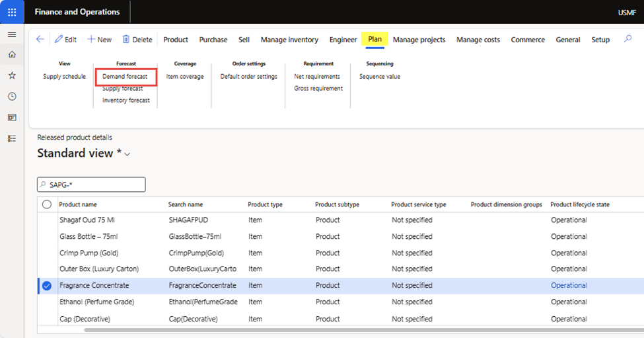The height and width of the screenshot is (338, 644).
Task: Sort by Product subtype column header
Action: pyautogui.click(x=338, y=204)
